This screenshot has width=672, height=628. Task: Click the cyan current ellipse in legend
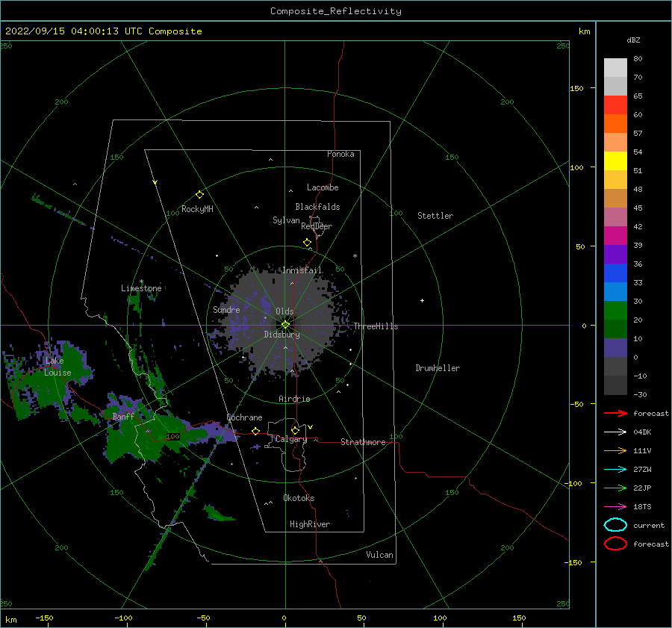coord(615,525)
